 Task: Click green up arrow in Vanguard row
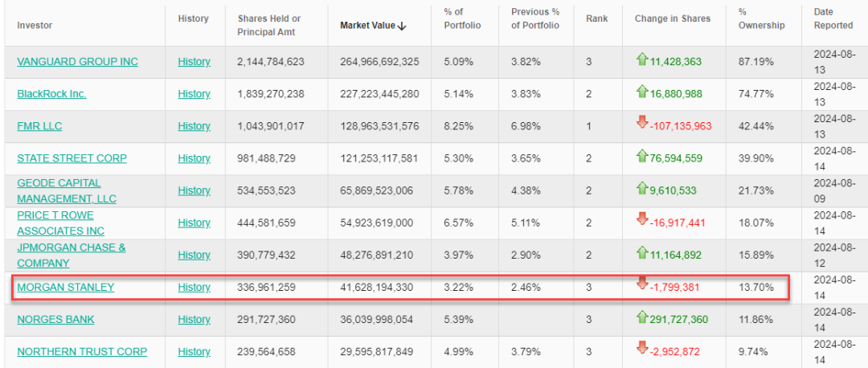click(641, 59)
